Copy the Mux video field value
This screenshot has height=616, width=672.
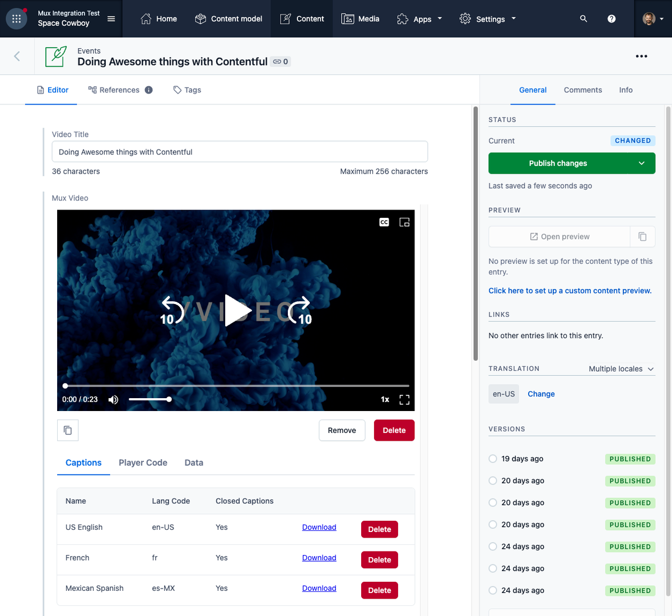click(x=68, y=430)
